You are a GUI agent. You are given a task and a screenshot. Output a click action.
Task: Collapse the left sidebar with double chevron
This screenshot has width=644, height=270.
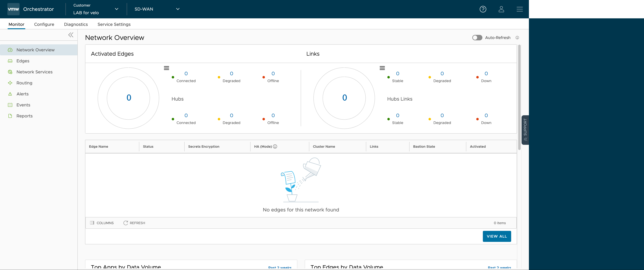(x=71, y=35)
